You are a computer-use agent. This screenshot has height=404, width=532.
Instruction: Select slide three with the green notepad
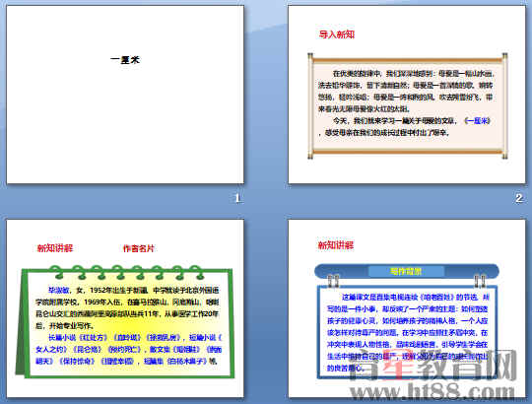point(125,308)
